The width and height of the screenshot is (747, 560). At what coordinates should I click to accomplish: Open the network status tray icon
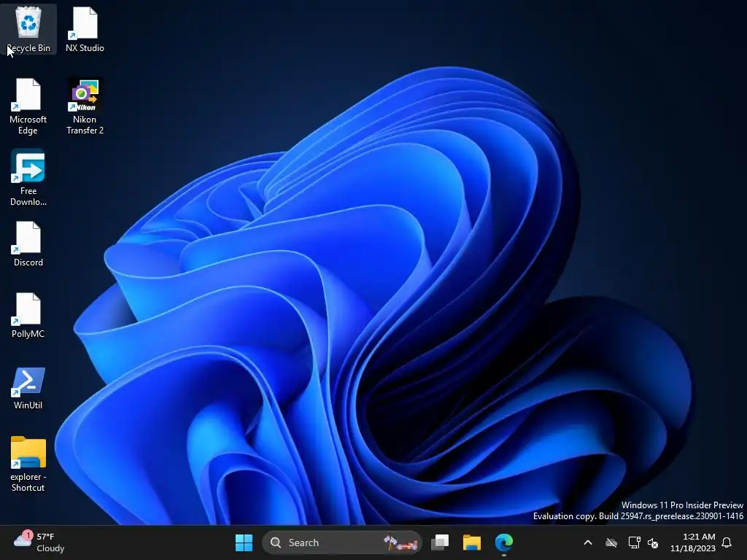[634, 542]
